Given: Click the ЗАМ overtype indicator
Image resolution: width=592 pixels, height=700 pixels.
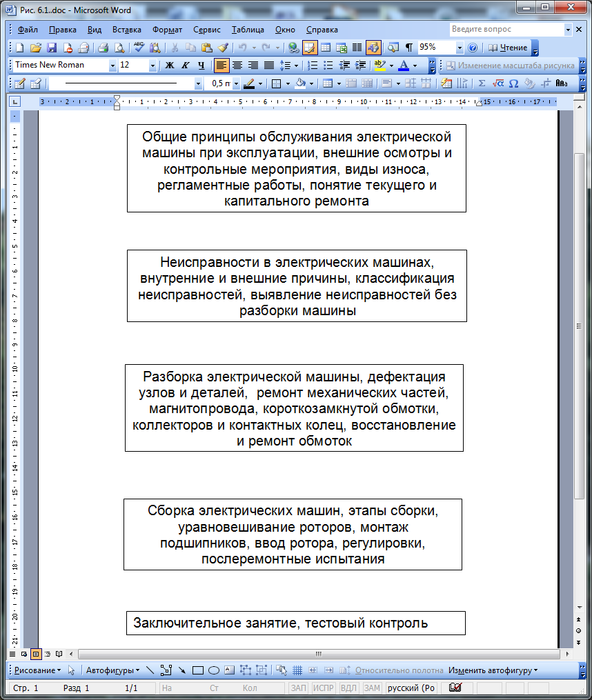Looking at the screenshot, I should coord(372,688).
